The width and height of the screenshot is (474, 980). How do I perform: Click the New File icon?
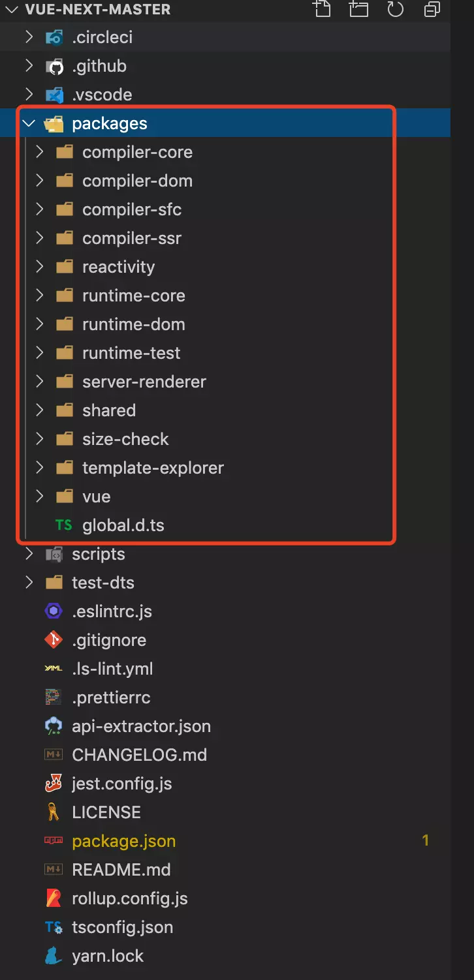coord(321,8)
